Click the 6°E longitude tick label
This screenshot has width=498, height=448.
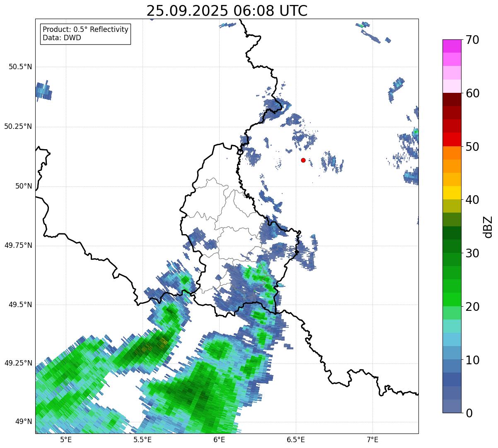pos(219,440)
